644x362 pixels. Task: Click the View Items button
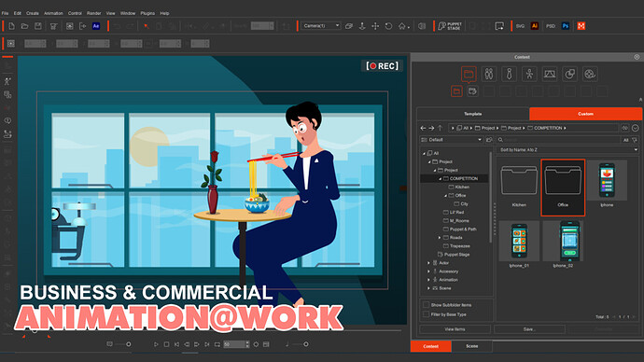[x=455, y=329]
